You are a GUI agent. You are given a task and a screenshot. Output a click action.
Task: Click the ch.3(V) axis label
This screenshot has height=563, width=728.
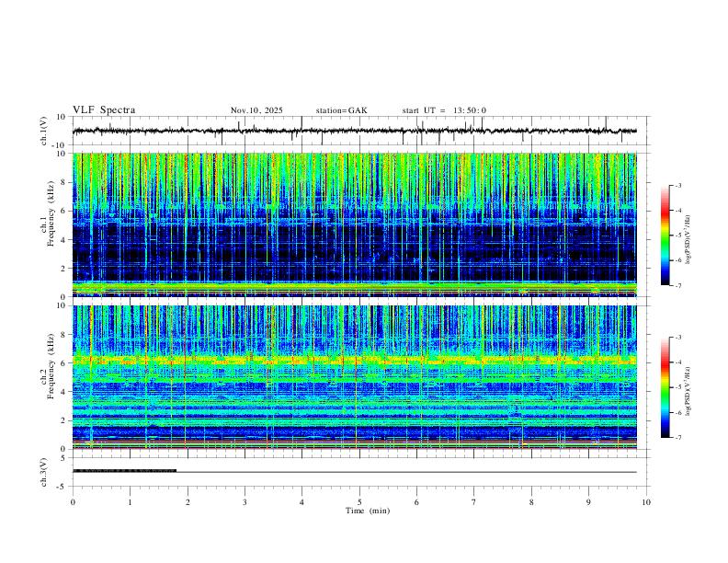point(44,472)
